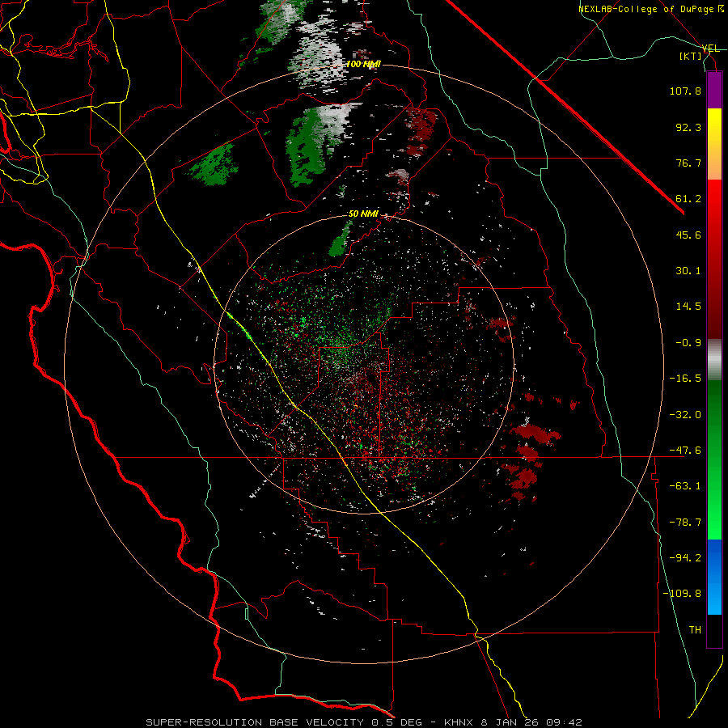Viewport: 728px width, 728px height.
Task: Select the black TH segment of scale
Action: (x=714, y=631)
